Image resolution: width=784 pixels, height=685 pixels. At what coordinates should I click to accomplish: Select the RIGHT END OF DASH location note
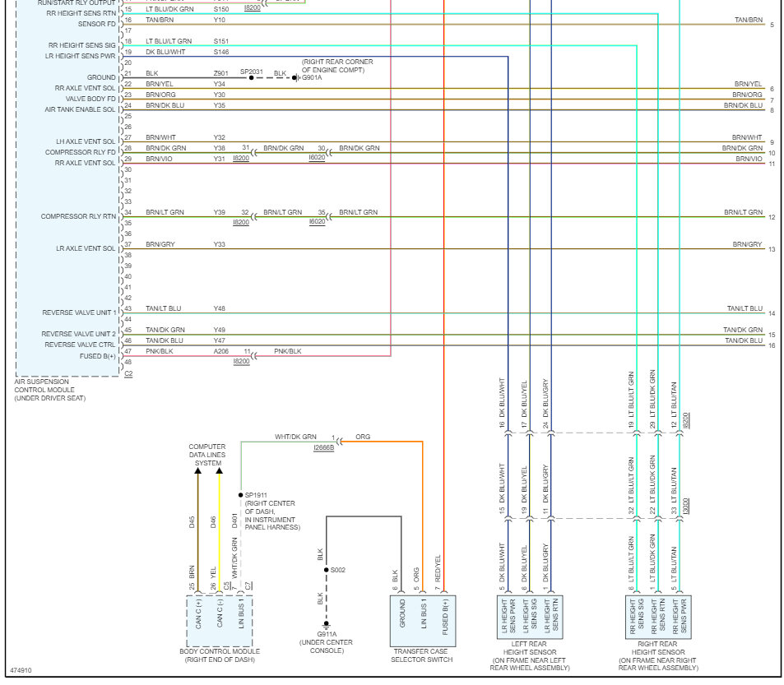click(220, 660)
